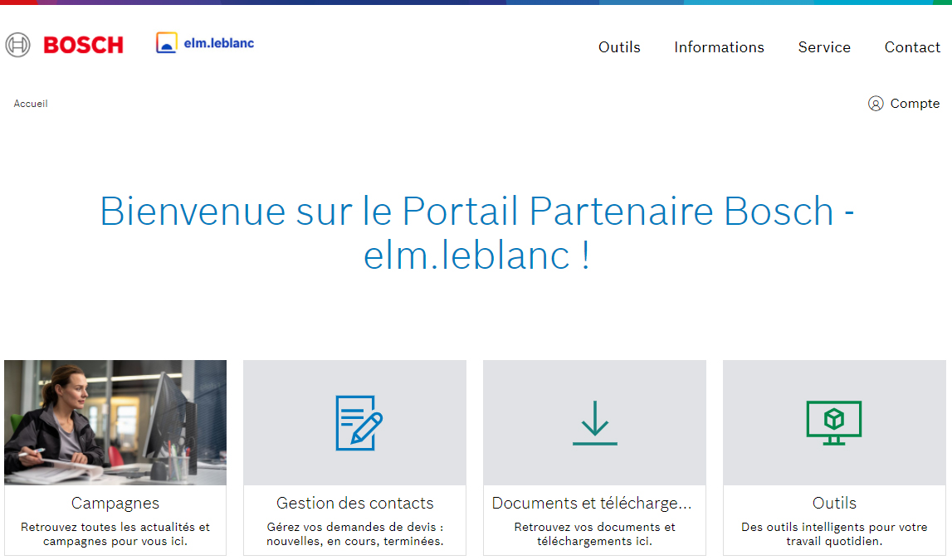Click the pencil document icon for contacts
Image resolution: width=952 pixels, height=560 pixels.
pyautogui.click(x=359, y=423)
